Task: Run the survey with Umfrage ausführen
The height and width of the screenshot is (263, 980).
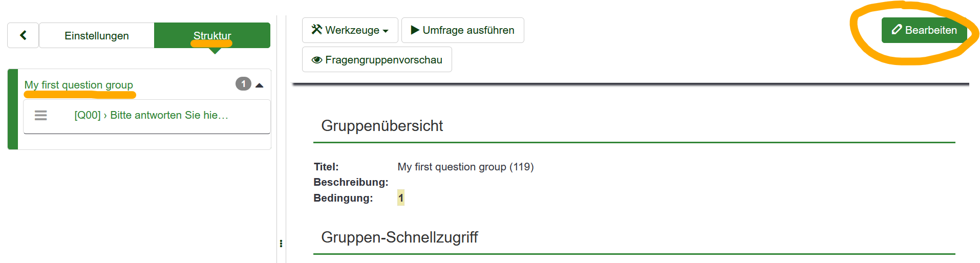Action: 463,30
